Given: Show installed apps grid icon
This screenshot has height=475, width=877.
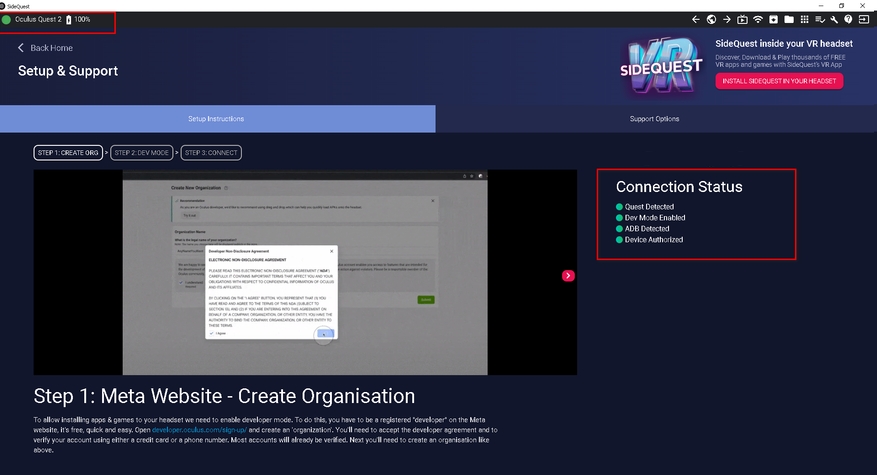Looking at the screenshot, I should [x=803, y=19].
